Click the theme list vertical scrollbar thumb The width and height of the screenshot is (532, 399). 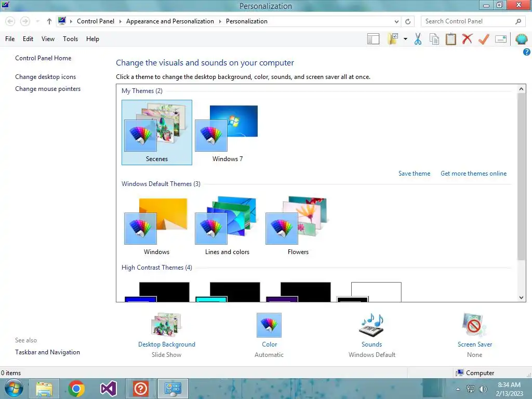coord(521,177)
